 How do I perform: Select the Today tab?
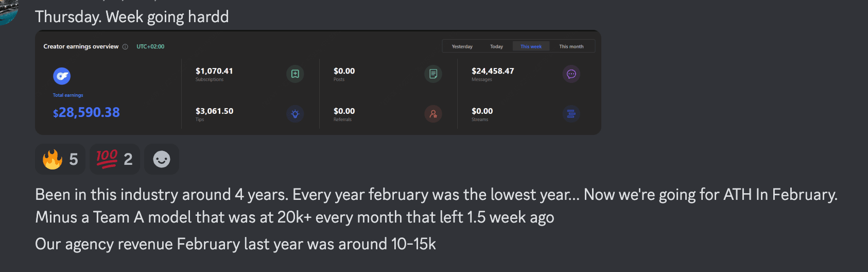496,46
